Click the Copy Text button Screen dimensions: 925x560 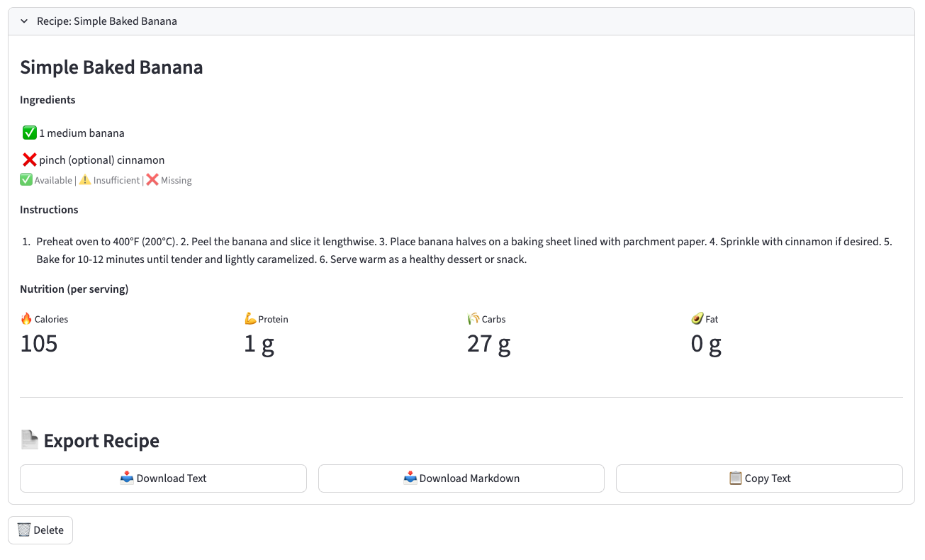[x=759, y=478]
